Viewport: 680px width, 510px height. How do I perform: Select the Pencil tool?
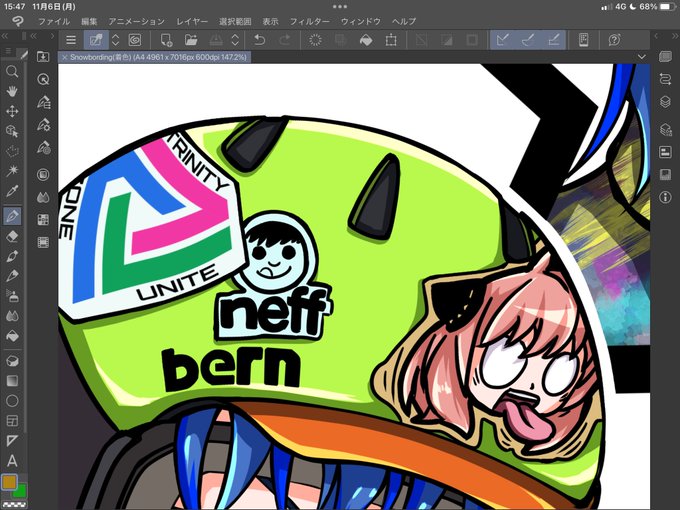pos(12,276)
